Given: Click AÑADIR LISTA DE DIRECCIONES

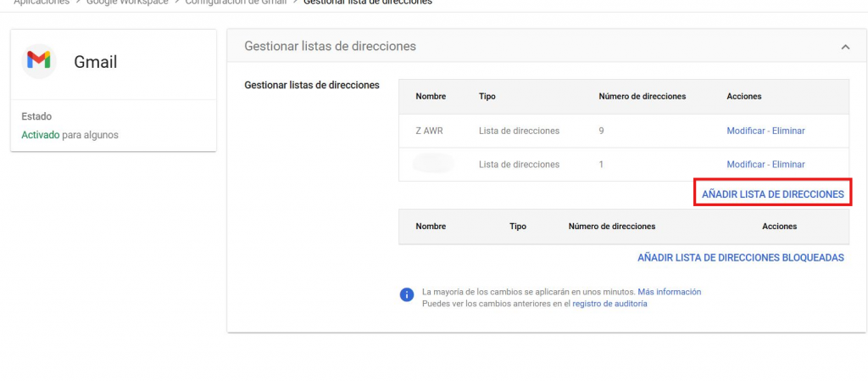Looking at the screenshot, I should click(x=772, y=194).
